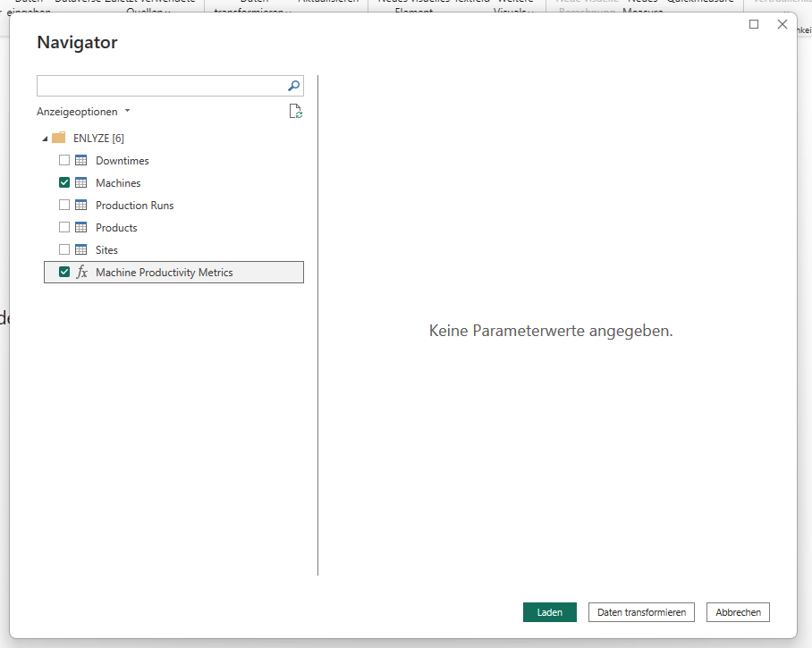
Task: Click the Sites table icon
Action: (81, 250)
